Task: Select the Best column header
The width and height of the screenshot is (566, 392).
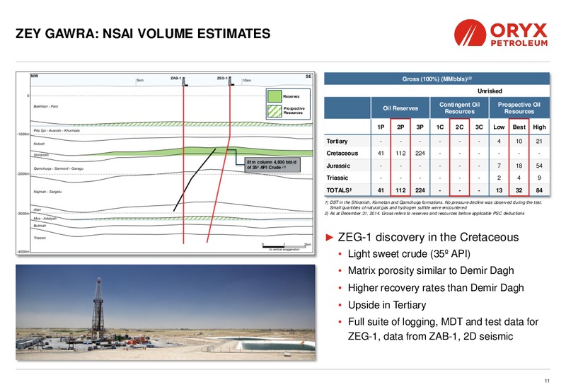Action: (x=519, y=127)
